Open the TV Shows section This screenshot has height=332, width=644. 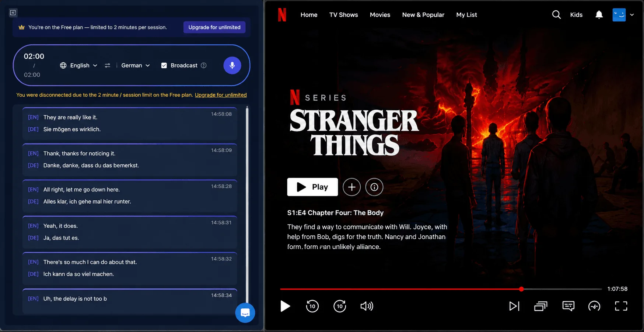coord(343,15)
